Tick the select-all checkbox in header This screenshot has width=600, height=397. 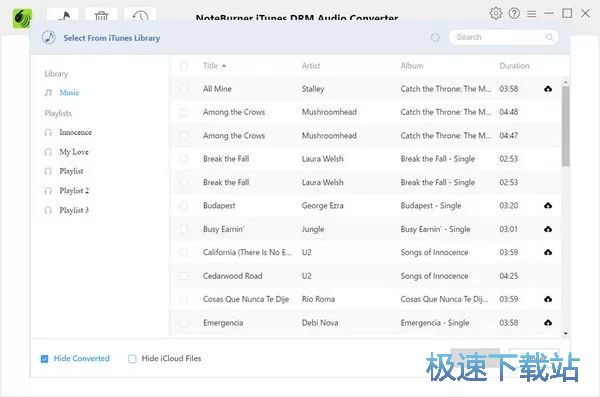[184, 66]
